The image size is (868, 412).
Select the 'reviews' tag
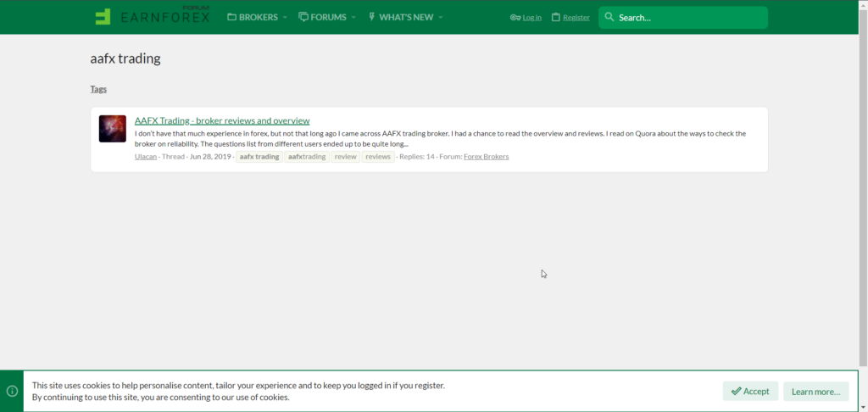[x=378, y=157]
